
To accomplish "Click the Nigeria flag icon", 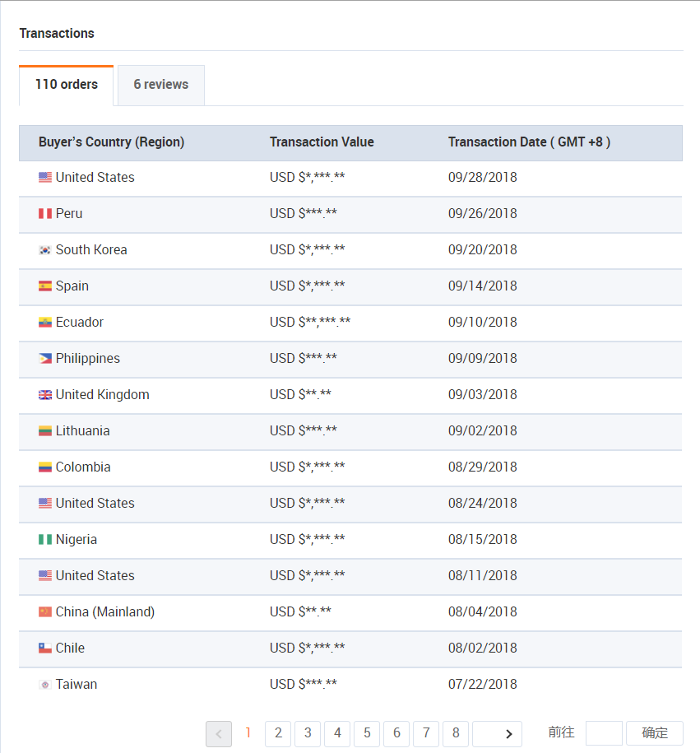I will coord(45,540).
